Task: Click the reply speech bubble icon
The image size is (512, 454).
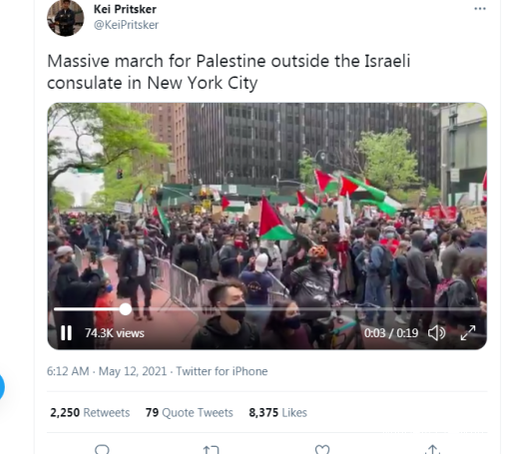Action: tap(102, 449)
